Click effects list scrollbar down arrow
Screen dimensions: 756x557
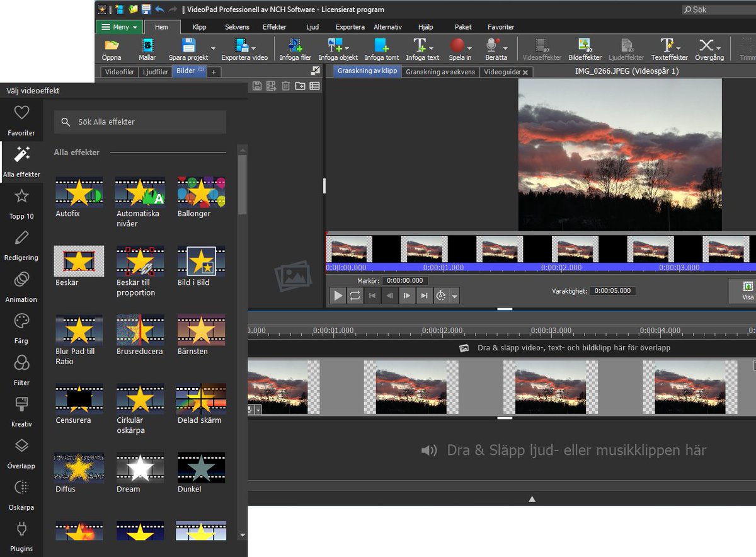pos(243,536)
